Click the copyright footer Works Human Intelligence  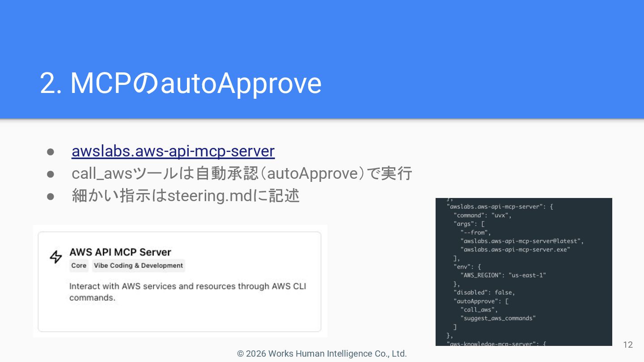322,354
